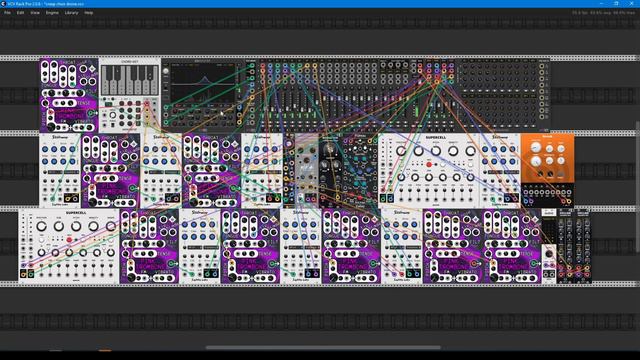The image size is (640, 360).
Task: Click the CHORD-KEY module title
Action: [x=130, y=62]
